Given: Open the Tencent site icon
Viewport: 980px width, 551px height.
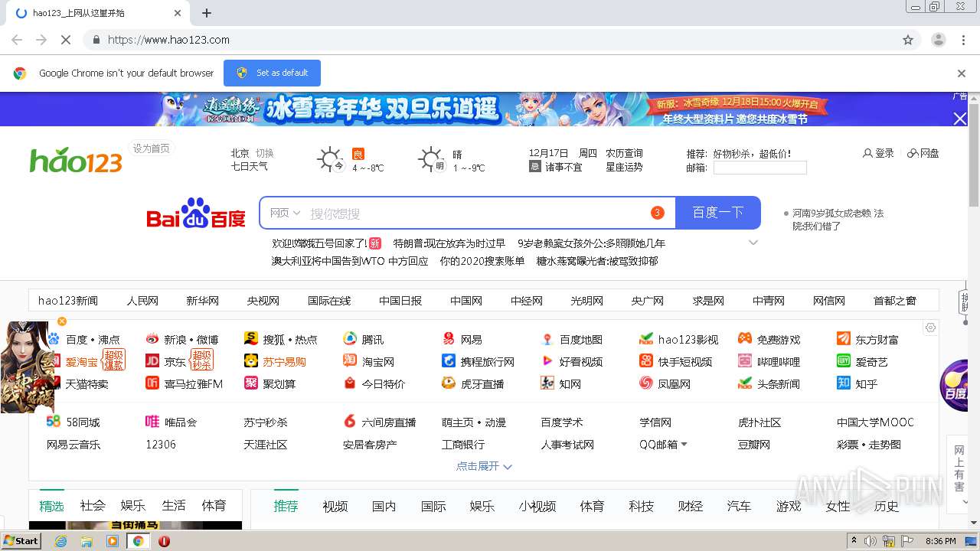Looking at the screenshot, I should click(x=350, y=339).
